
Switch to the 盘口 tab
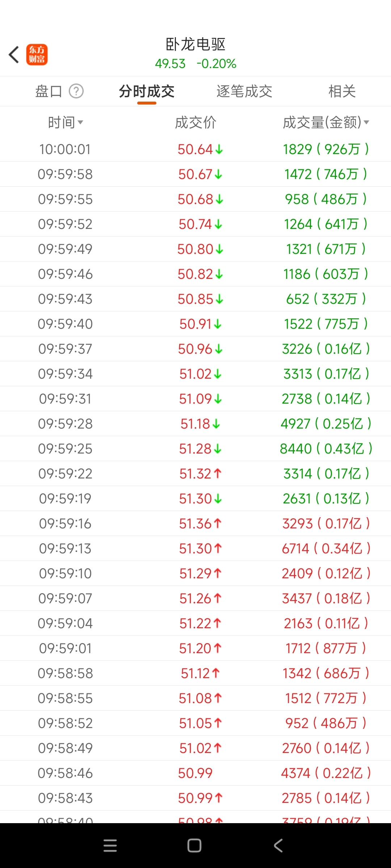(49, 91)
